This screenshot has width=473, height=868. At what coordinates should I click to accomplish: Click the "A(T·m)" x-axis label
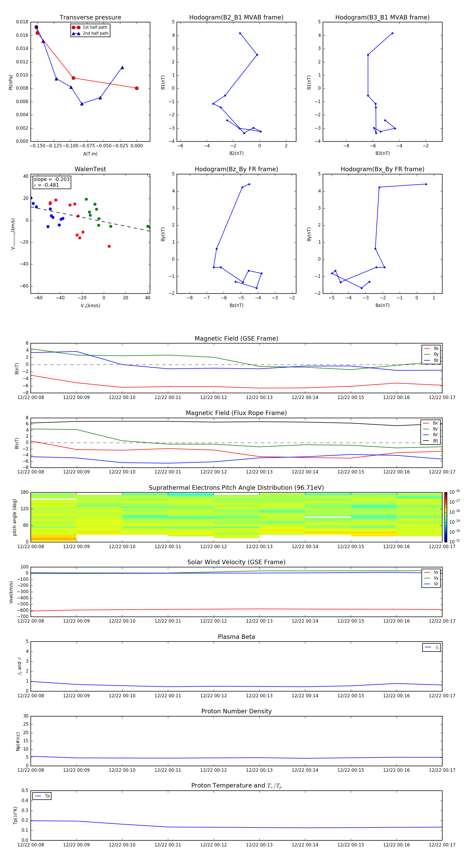pyautogui.click(x=90, y=154)
